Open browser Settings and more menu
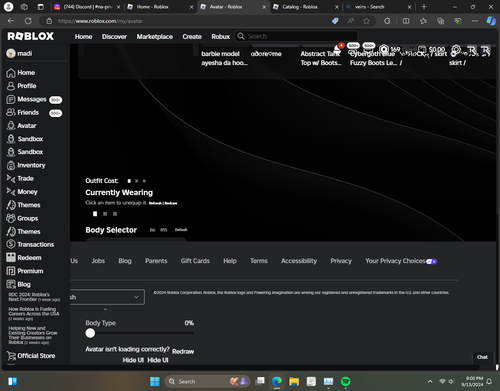The image size is (500, 391). (x=475, y=21)
